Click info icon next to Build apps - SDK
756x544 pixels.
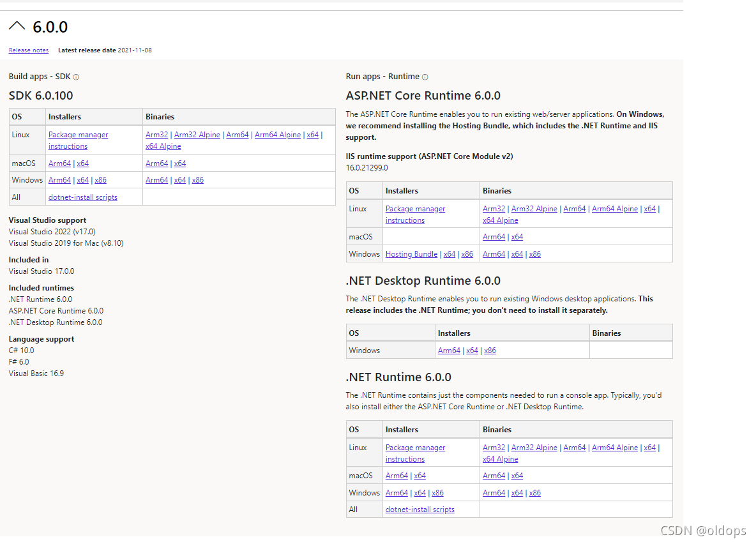76,77
